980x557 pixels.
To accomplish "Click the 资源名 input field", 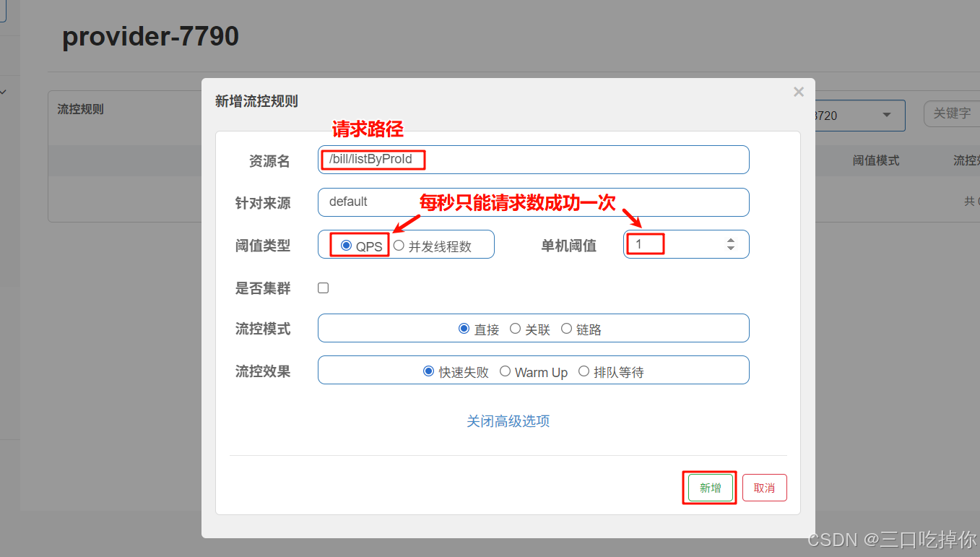I will [533, 160].
